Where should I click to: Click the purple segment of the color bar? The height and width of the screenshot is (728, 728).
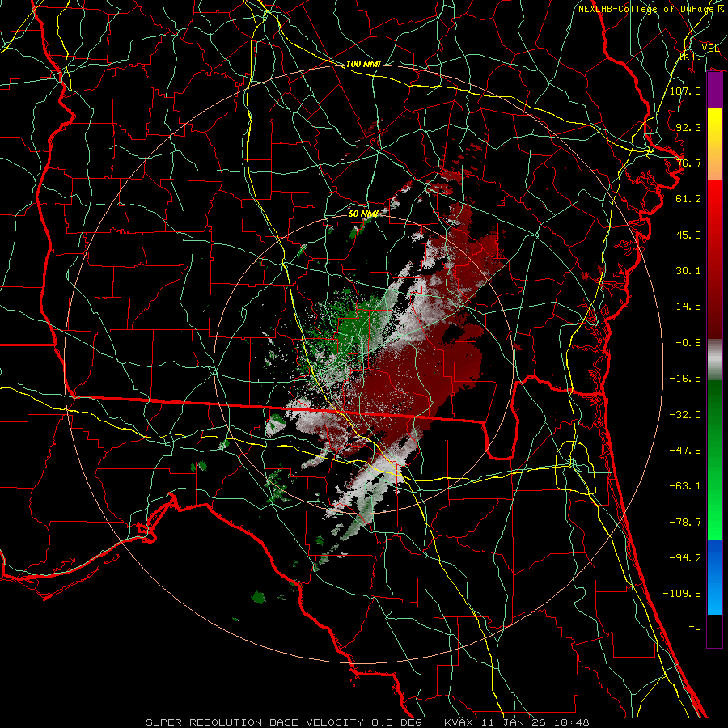(714, 91)
